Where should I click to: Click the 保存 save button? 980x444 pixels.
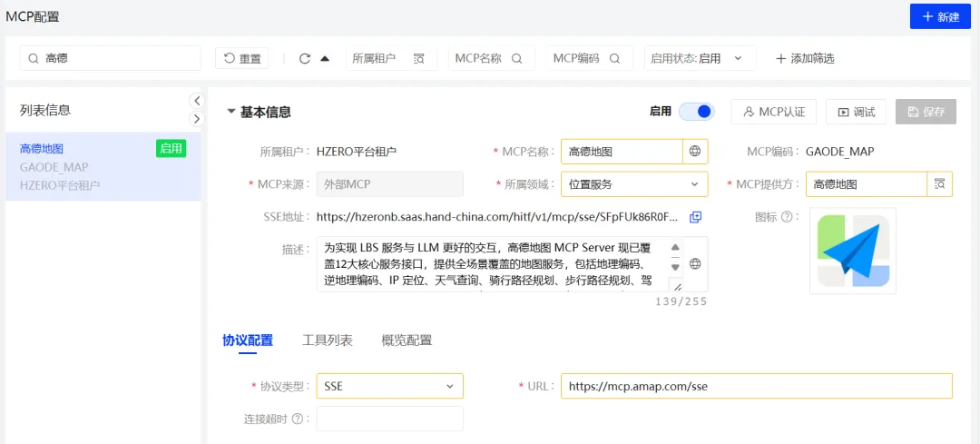pyautogui.click(x=926, y=112)
